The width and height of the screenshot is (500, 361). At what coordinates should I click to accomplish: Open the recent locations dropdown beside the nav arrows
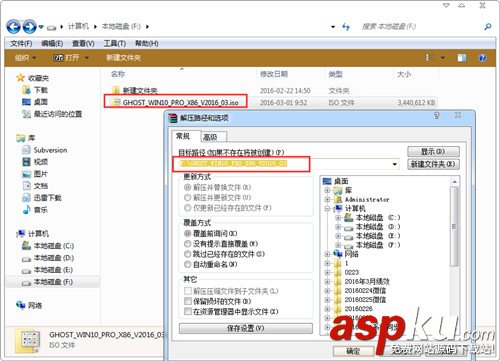(41, 27)
